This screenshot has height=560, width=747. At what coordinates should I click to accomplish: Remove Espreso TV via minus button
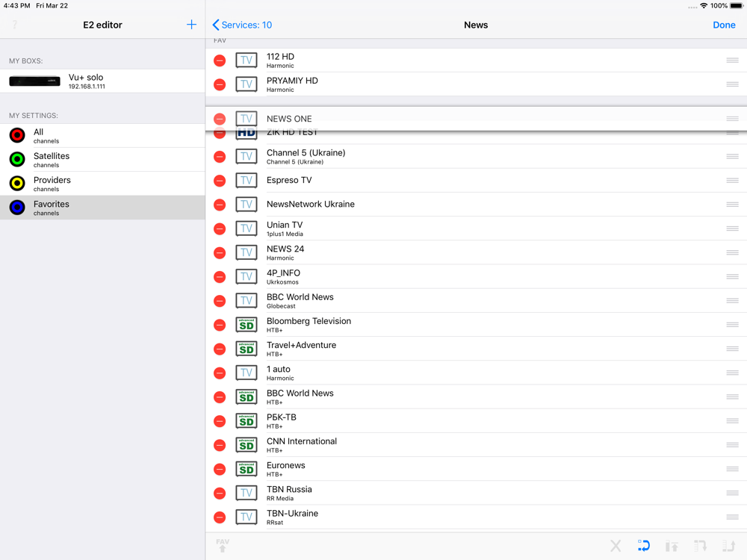[220, 181]
